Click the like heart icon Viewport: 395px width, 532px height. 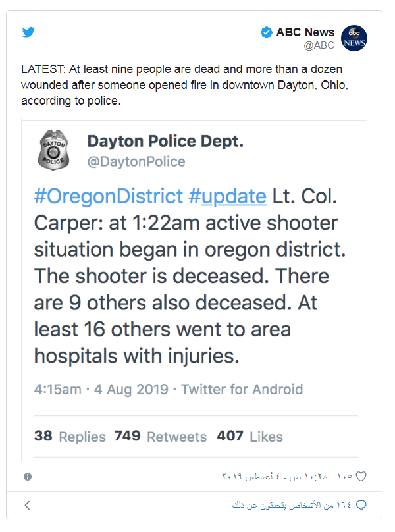click(361, 476)
